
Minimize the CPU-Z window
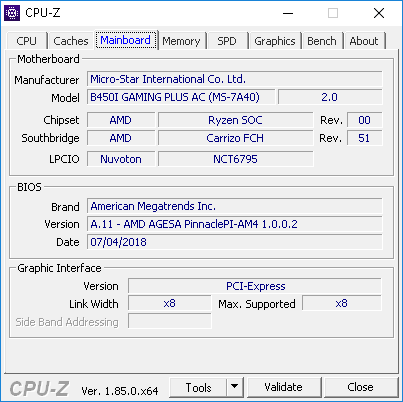point(288,13)
